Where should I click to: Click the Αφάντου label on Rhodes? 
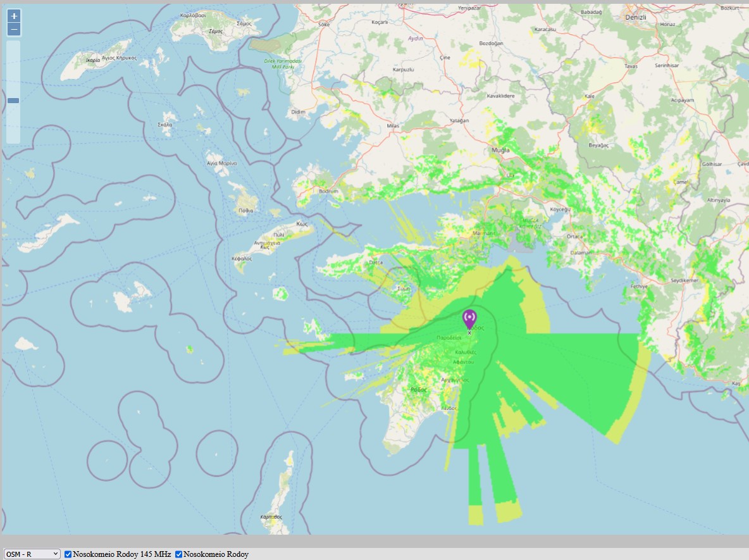(x=463, y=362)
